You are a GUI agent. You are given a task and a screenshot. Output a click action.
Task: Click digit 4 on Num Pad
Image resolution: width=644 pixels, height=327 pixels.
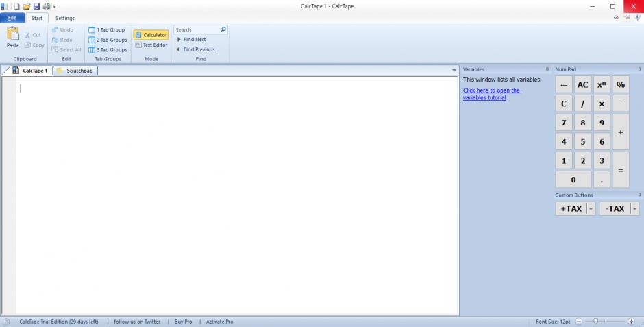[563, 142]
